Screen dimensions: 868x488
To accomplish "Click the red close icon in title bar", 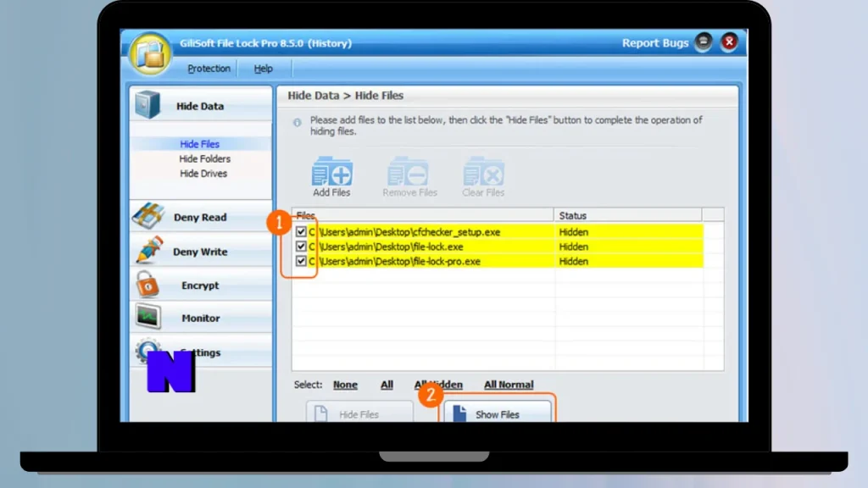I will pos(729,42).
